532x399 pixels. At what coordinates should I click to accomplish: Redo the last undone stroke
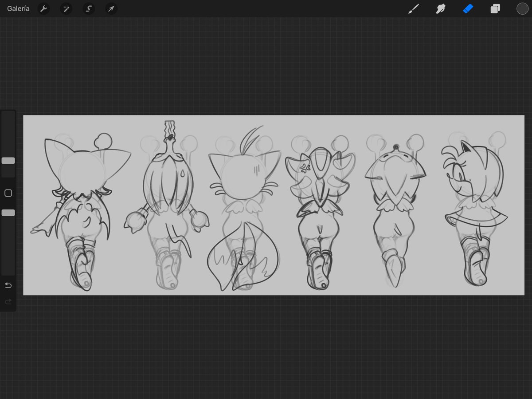[8, 302]
